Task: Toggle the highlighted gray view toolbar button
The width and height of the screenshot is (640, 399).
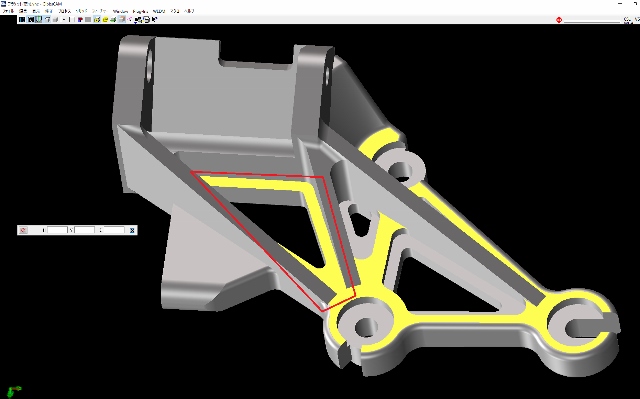Action: [x=122, y=19]
